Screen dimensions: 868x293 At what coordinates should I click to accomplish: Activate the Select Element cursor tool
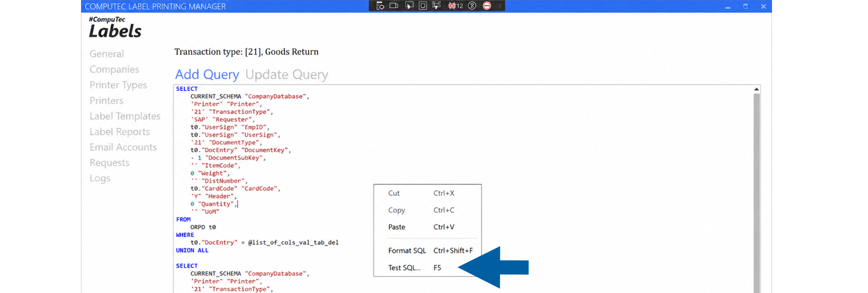409,6
